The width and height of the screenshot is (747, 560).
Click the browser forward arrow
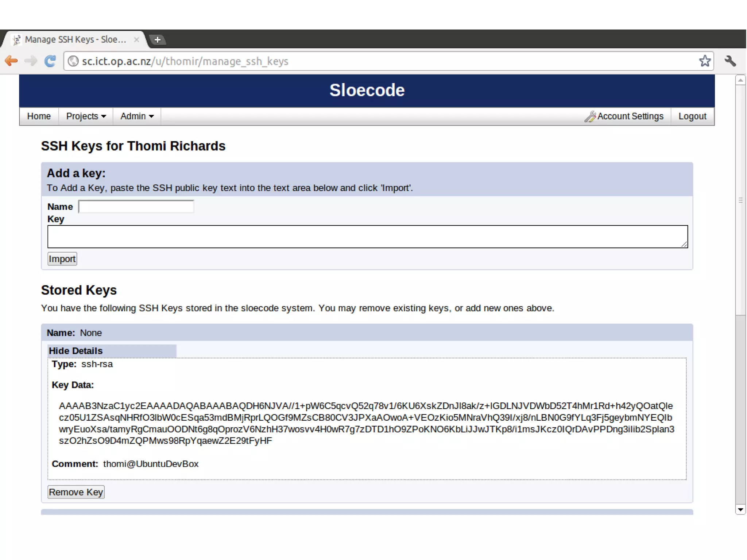tap(31, 61)
